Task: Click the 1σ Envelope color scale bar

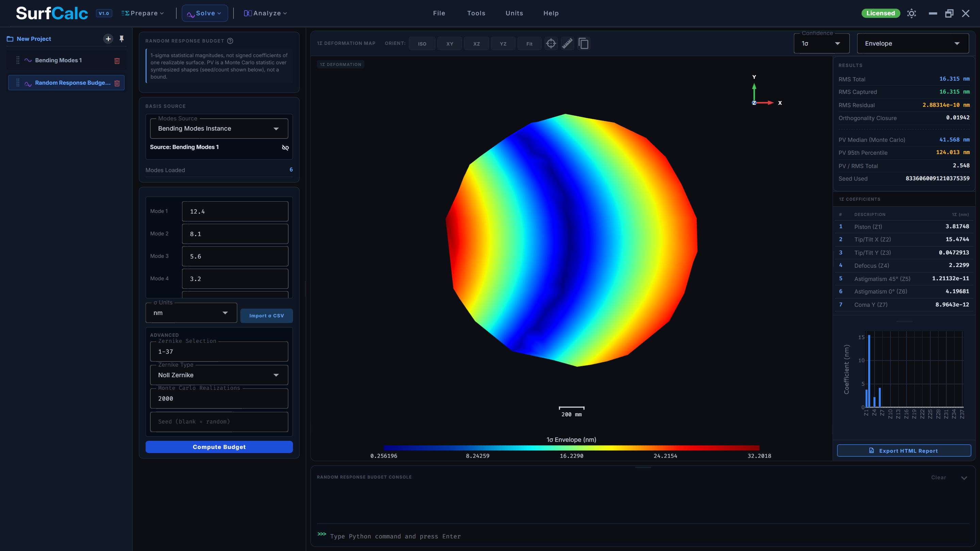Action: pos(571,448)
